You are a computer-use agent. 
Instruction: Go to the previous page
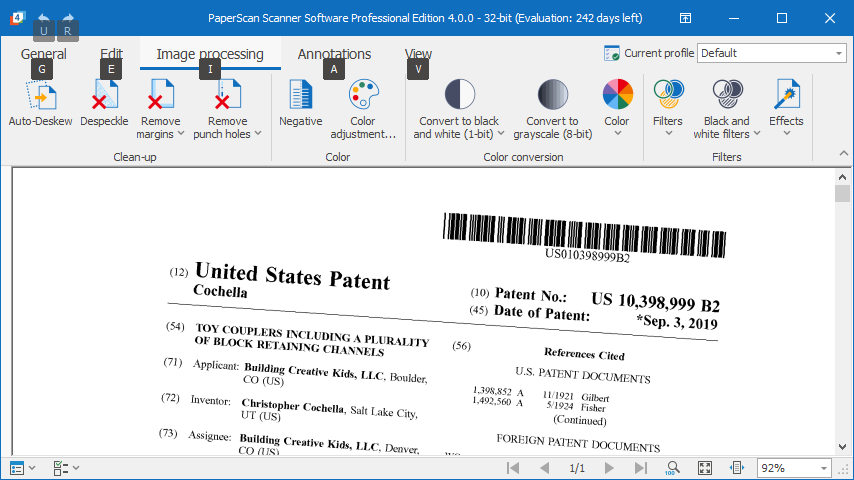(544, 468)
